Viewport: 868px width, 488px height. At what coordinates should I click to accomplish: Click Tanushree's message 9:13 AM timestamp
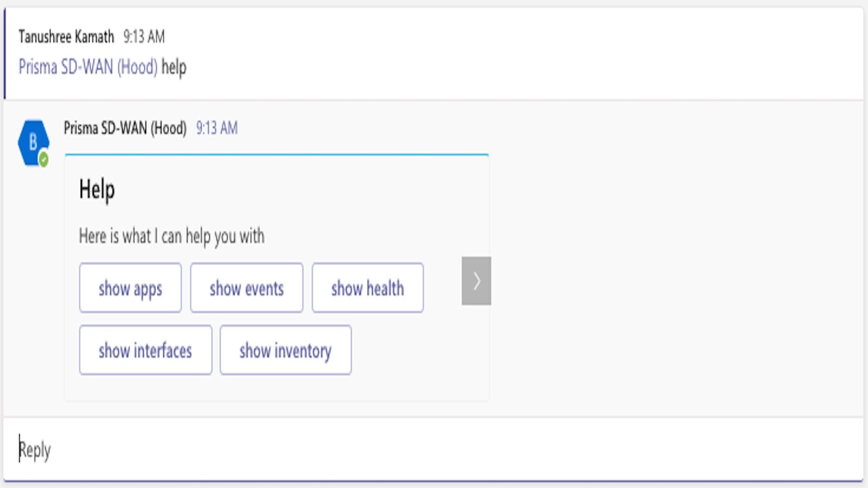[144, 37]
